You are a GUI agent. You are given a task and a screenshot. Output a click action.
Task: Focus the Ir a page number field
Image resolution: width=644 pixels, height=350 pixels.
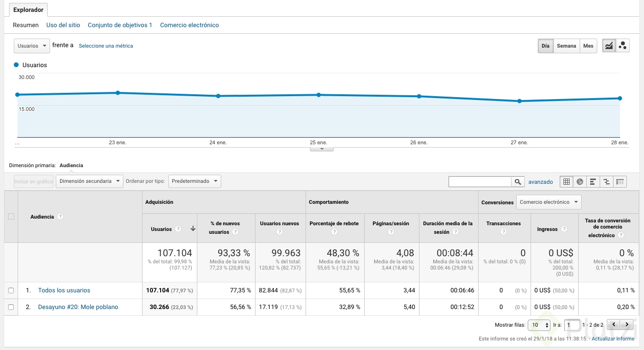[x=572, y=325]
